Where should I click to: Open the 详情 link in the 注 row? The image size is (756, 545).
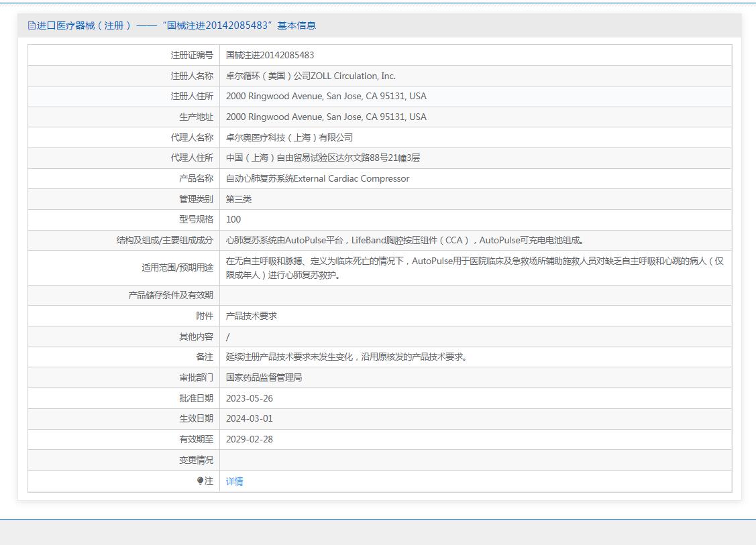[x=234, y=481]
